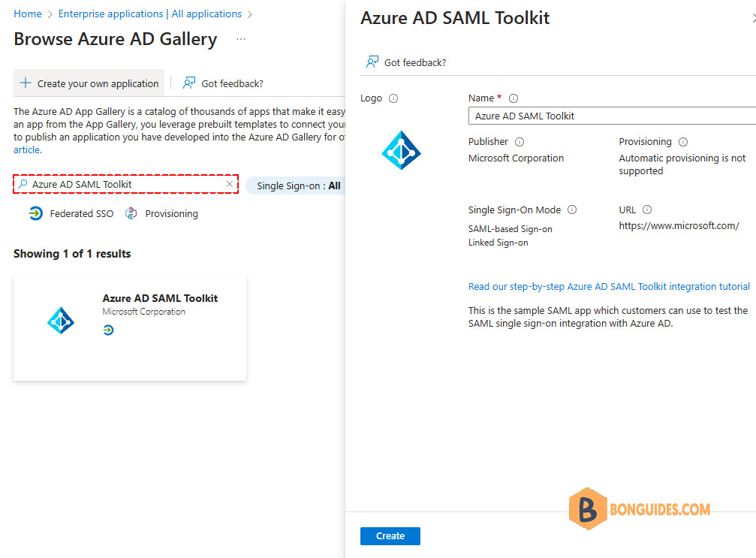This screenshot has width=756, height=558.
Task: Click Azure AD SAML Toolkit logo in result card
Action: pyautogui.click(x=61, y=320)
